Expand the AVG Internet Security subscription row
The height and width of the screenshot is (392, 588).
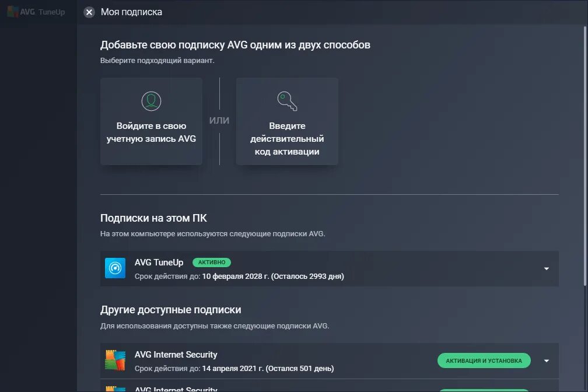[x=547, y=361]
